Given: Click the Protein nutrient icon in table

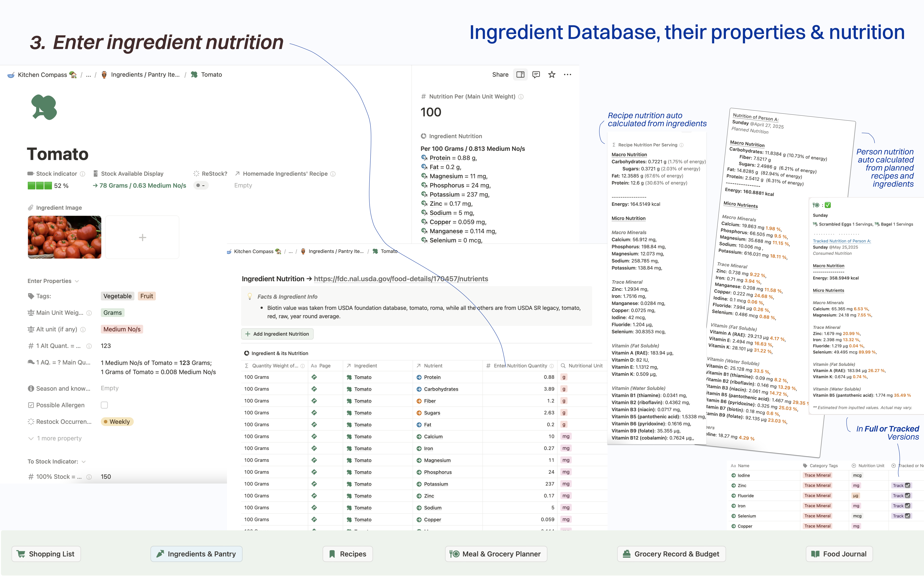Looking at the screenshot, I should click(x=419, y=377).
